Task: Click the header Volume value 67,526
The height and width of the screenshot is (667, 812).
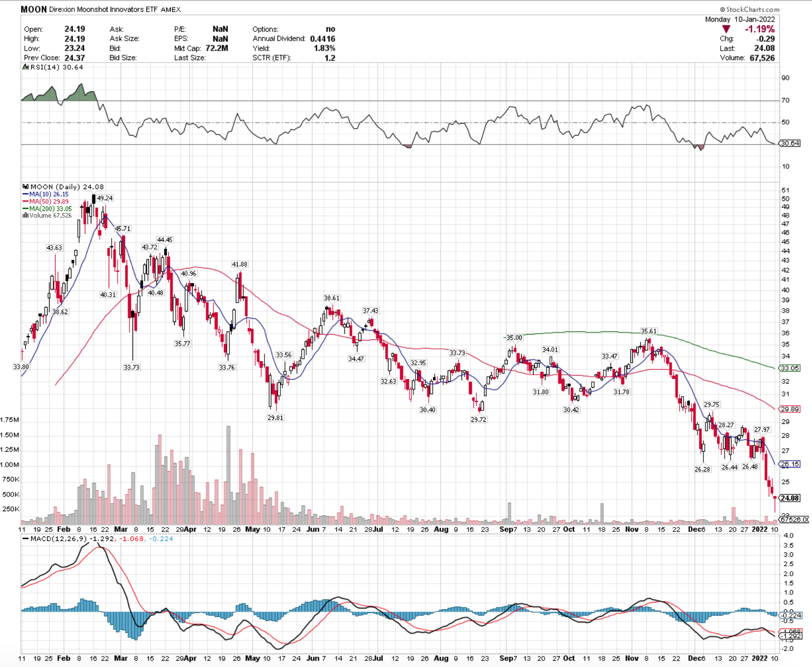Action: coord(762,58)
